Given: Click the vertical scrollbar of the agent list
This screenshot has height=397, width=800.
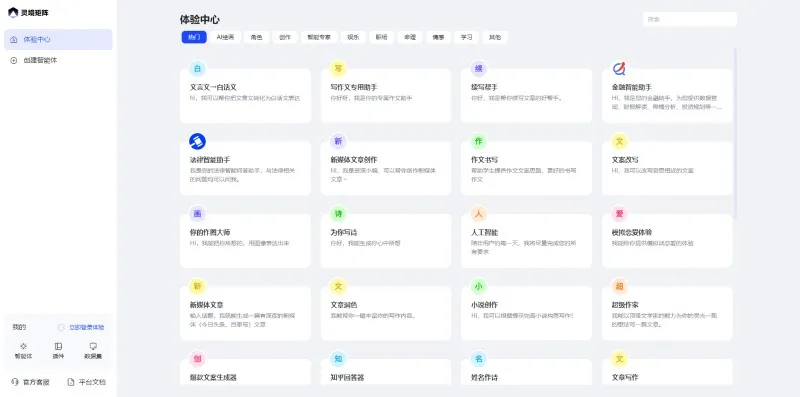Looking at the screenshot, I should [735, 135].
